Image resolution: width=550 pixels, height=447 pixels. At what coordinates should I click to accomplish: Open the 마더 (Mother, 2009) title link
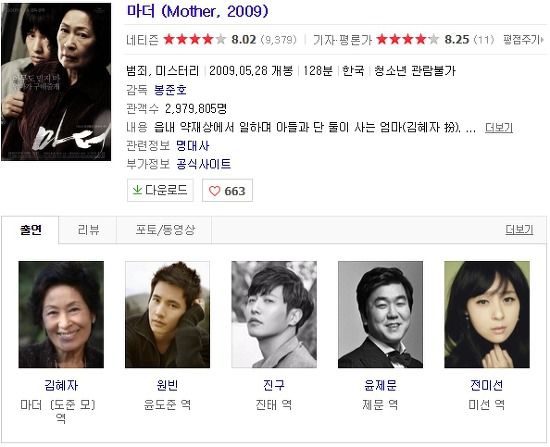tap(197, 11)
